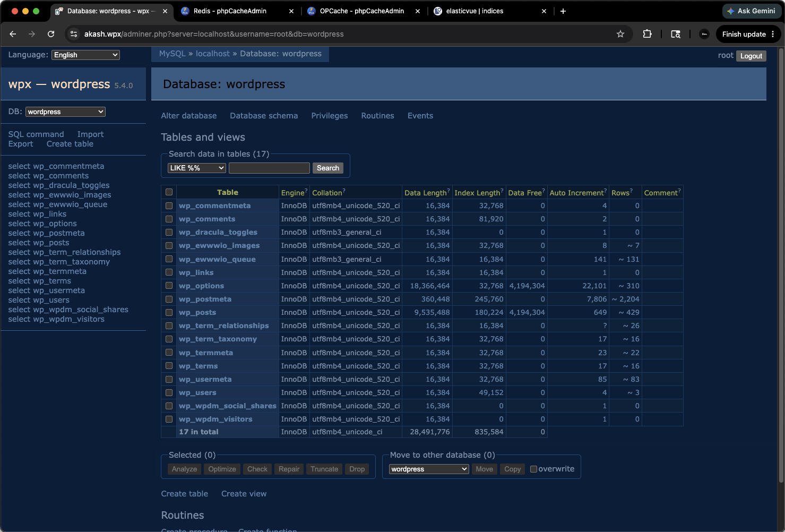Click the page vertical scrollbar
The height and width of the screenshot is (532, 785).
pyautogui.click(x=781, y=265)
